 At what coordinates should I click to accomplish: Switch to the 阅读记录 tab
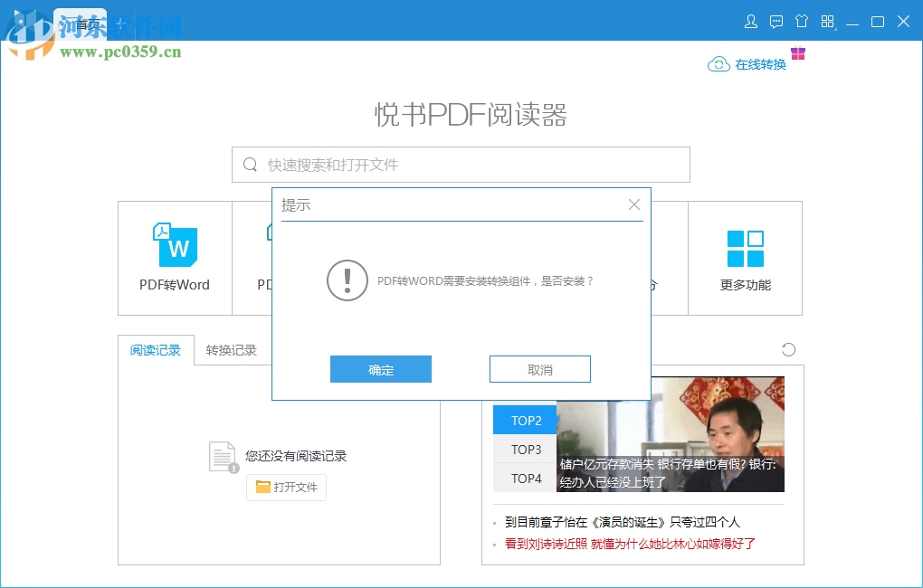pyautogui.click(x=156, y=350)
